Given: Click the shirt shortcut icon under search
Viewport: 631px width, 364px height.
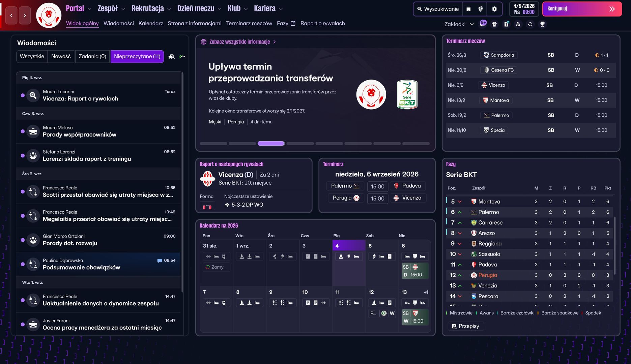Looking at the screenshot, I should [x=494, y=24].
